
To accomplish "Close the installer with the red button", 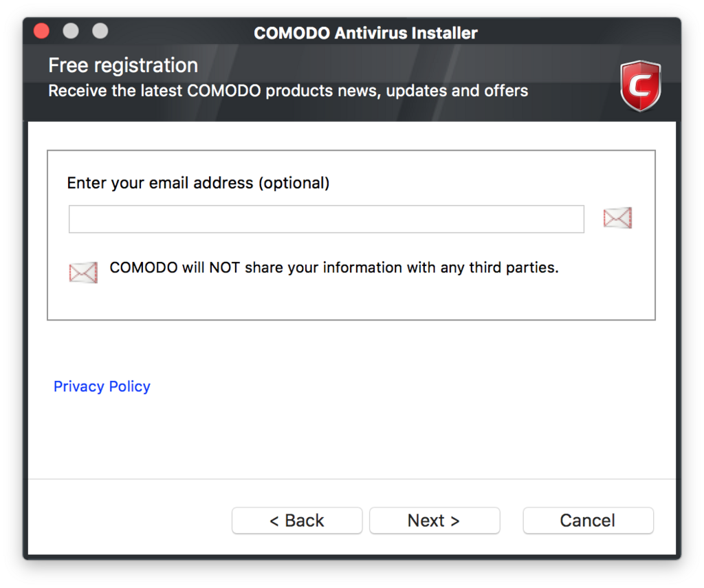I will pyautogui.click(x=41, y=31).
